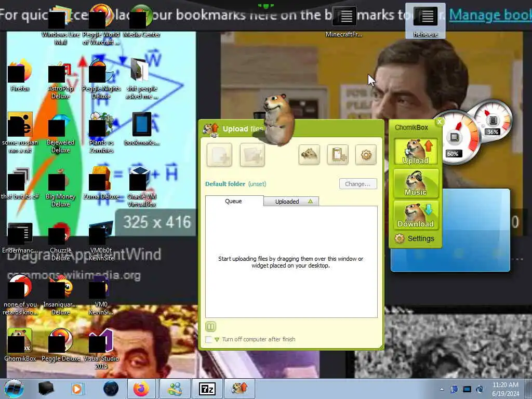Select the hehe.exe desktop icon
Image resolution: width=532 pixels, height=399 pixels.
click(x=425, y=21)
